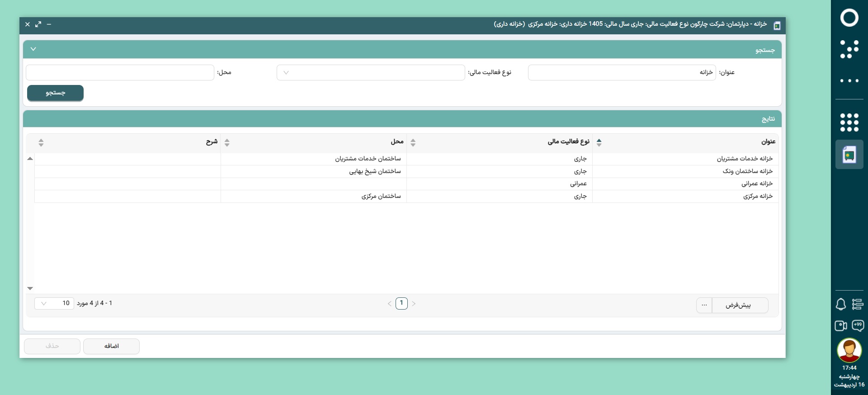Click the جستجو search button
Image resolution: width=868 pixels, height=395 pixels.
pos(55,93)
